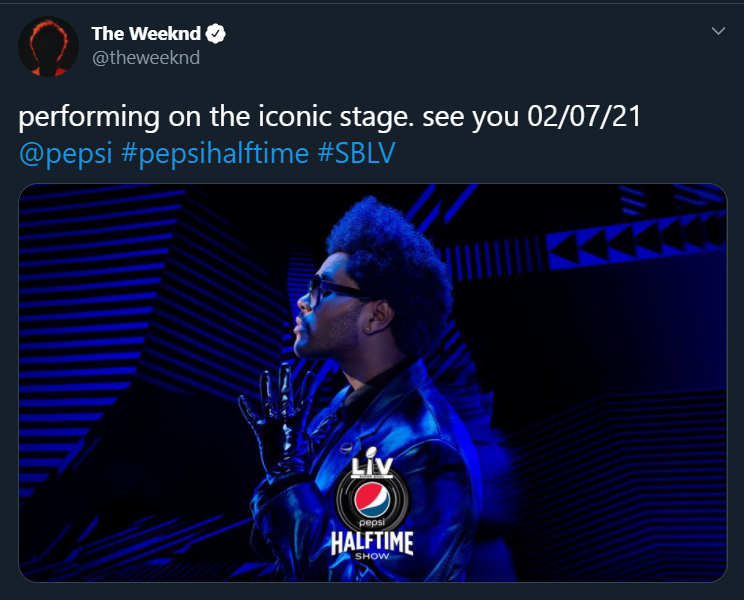This screenshot has height=600, width=744.
Task: Click the LIV Super Bowl logo
Action: [372, 462]
